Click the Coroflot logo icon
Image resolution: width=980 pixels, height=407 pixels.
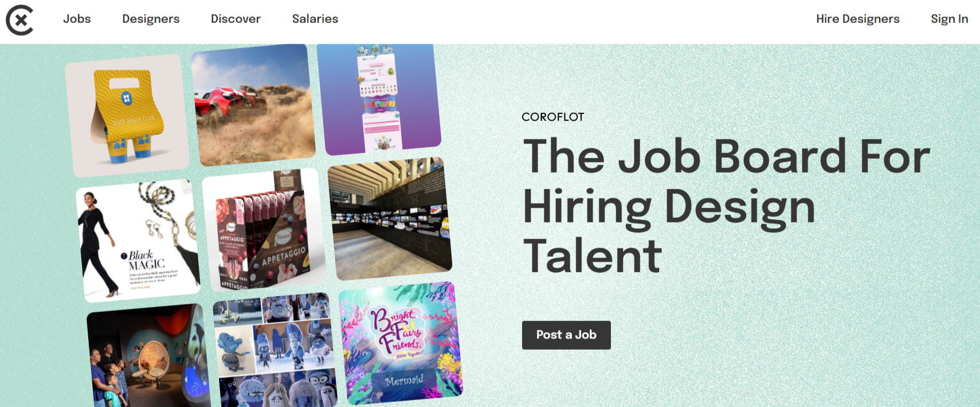(19, 20)
